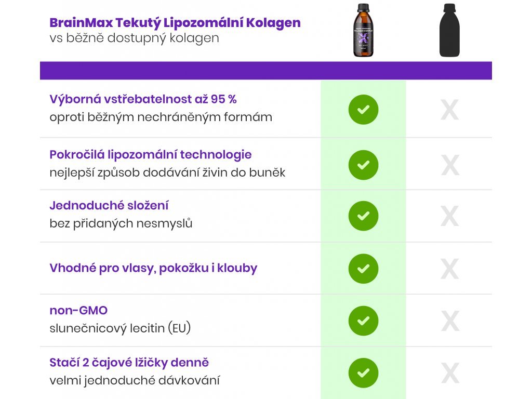Click 'Výborná vstřebatelnost až 95 %' text
The width and height of the screenshot is (532, 399).
(143, 99)
